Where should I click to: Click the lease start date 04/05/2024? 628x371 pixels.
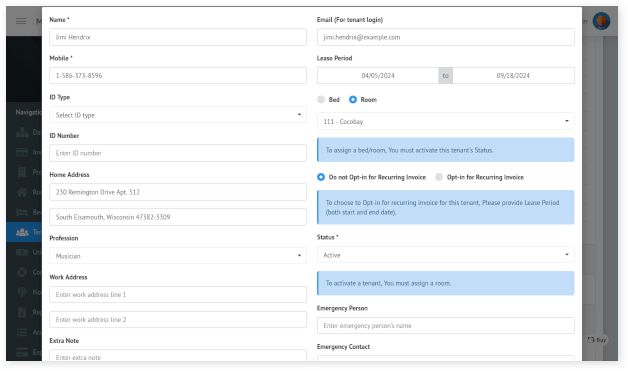378,75
